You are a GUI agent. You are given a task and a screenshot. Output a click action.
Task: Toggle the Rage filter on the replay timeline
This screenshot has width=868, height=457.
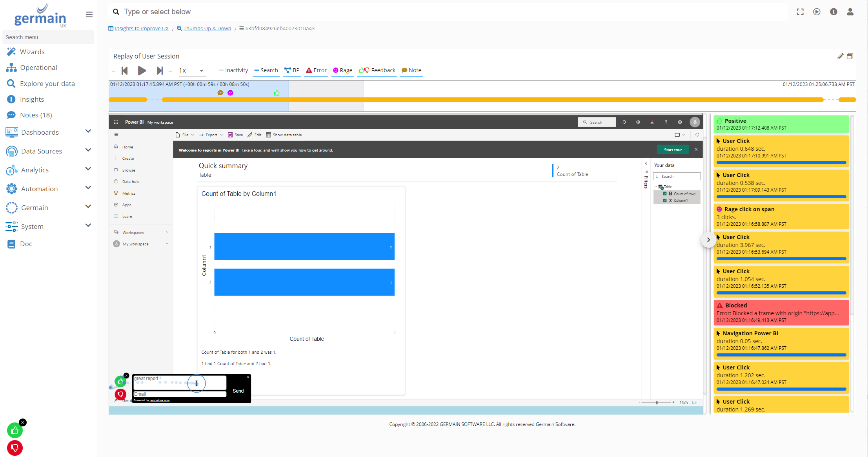click(342, 70)
